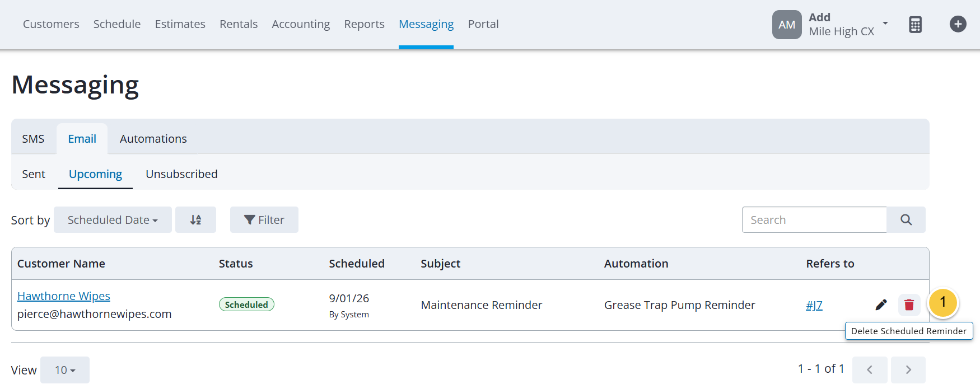Open the Scheduled Date sort dropdown
The width and height of the screenshot is (980, 389).
coord(113,220)
